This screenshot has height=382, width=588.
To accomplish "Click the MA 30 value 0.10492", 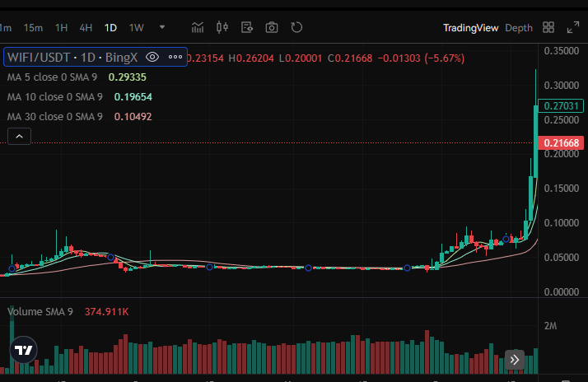I will 133,117.
